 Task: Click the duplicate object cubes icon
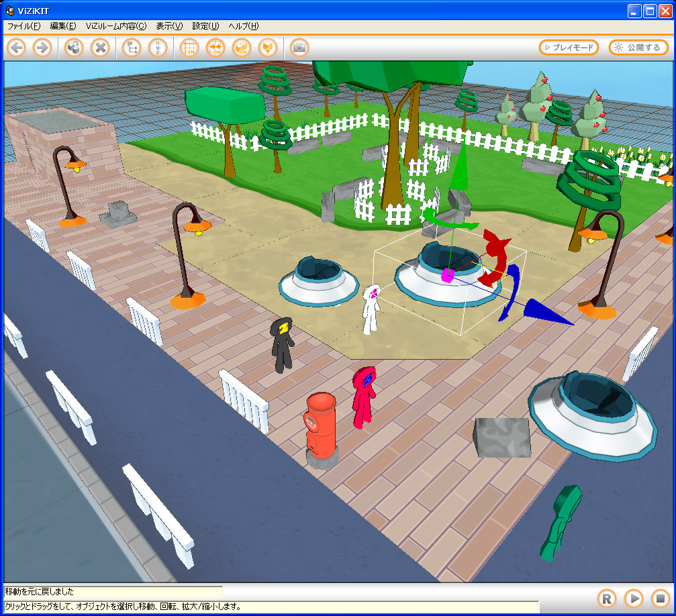point(74,48)
